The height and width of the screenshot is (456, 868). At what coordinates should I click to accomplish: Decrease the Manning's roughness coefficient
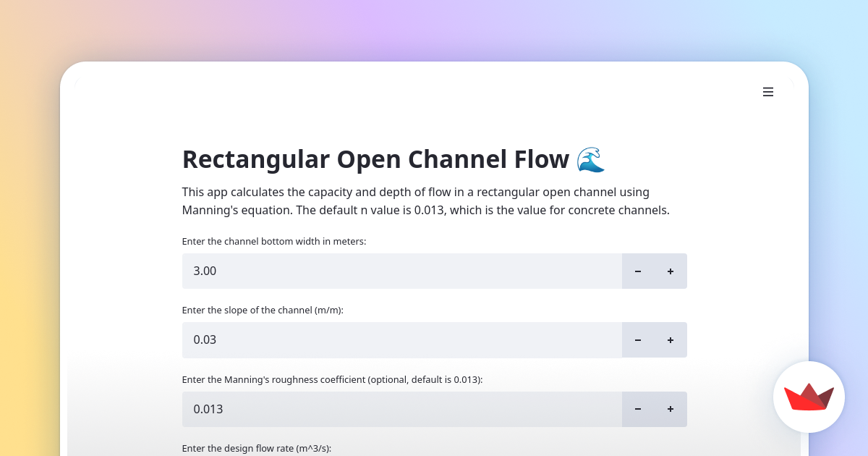click(637, 409)
